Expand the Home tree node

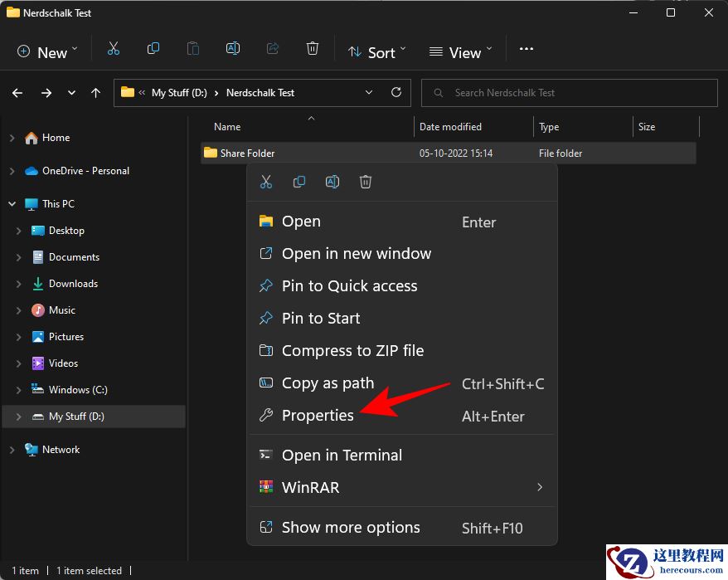coord(12,138)
